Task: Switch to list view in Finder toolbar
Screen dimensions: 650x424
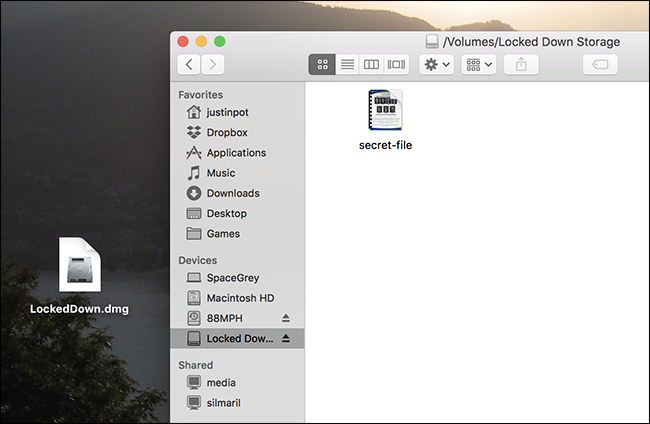Action: pyautogui.click(x=347, y=64)
